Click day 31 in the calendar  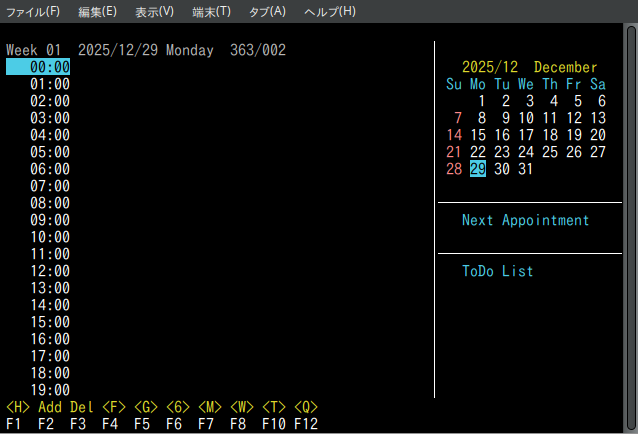tap(526, 169)
